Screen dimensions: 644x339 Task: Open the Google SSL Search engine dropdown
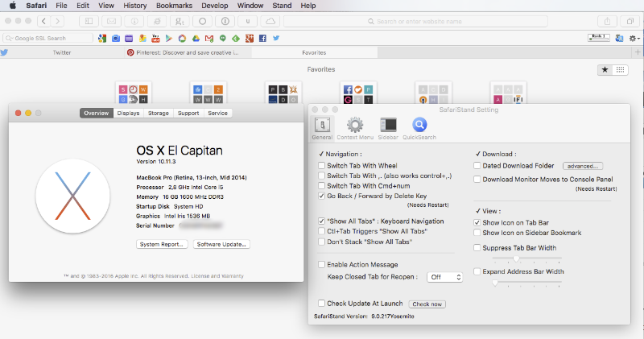9,38
